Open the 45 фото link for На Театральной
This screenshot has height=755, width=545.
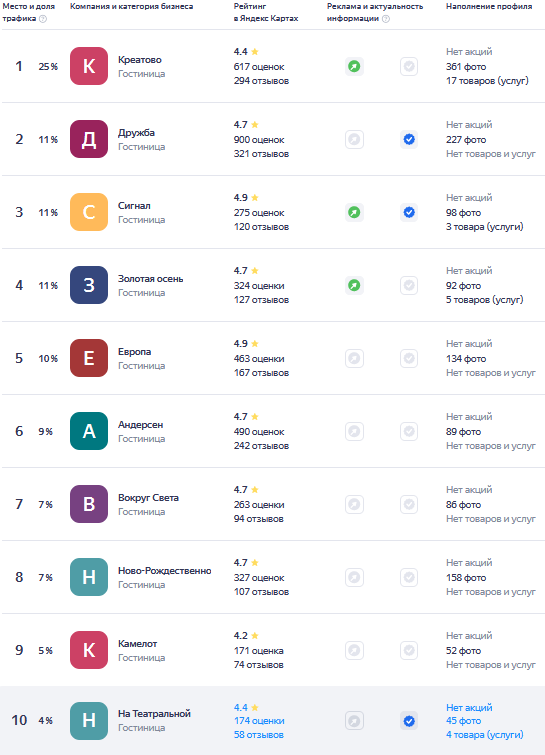[463, 721]
